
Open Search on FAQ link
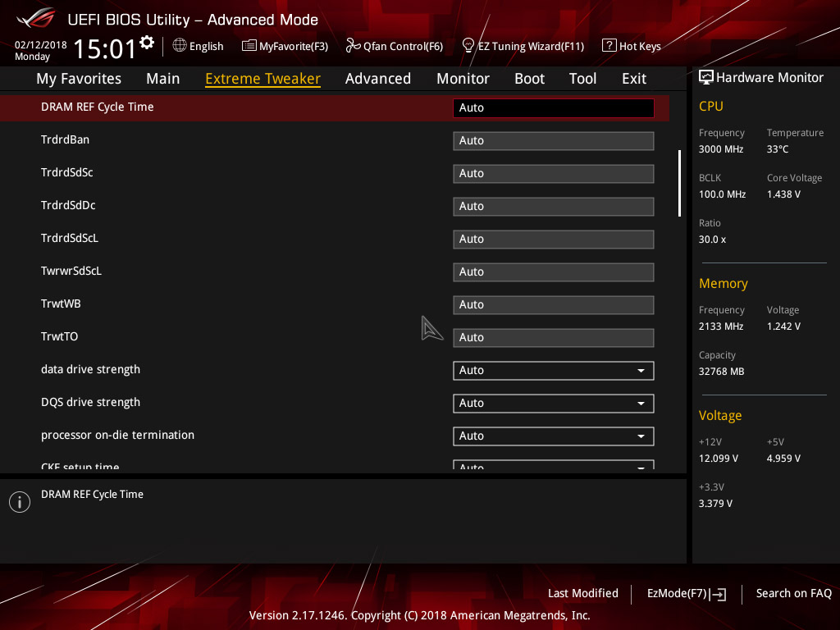[793, 594]
